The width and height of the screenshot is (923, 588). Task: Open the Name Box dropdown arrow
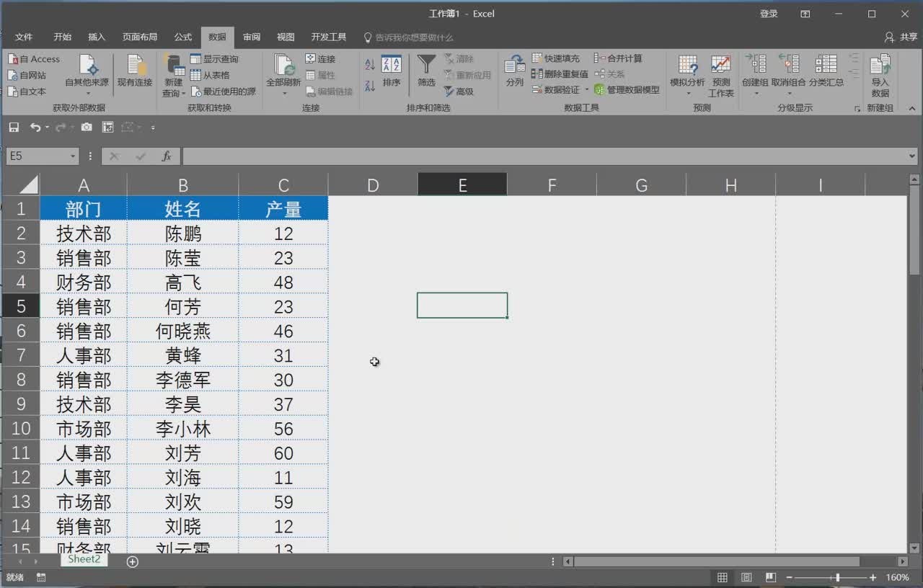pos(73,156)
